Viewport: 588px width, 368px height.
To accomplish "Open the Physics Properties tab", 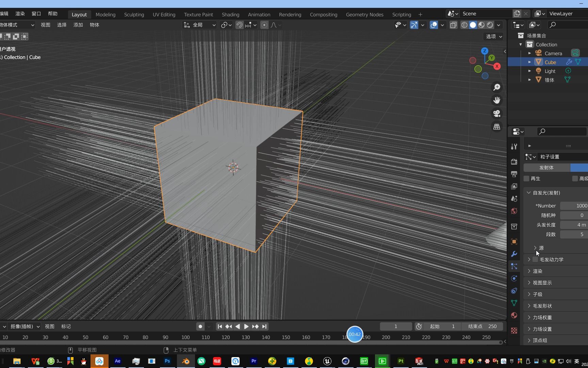I will (514, 278).
